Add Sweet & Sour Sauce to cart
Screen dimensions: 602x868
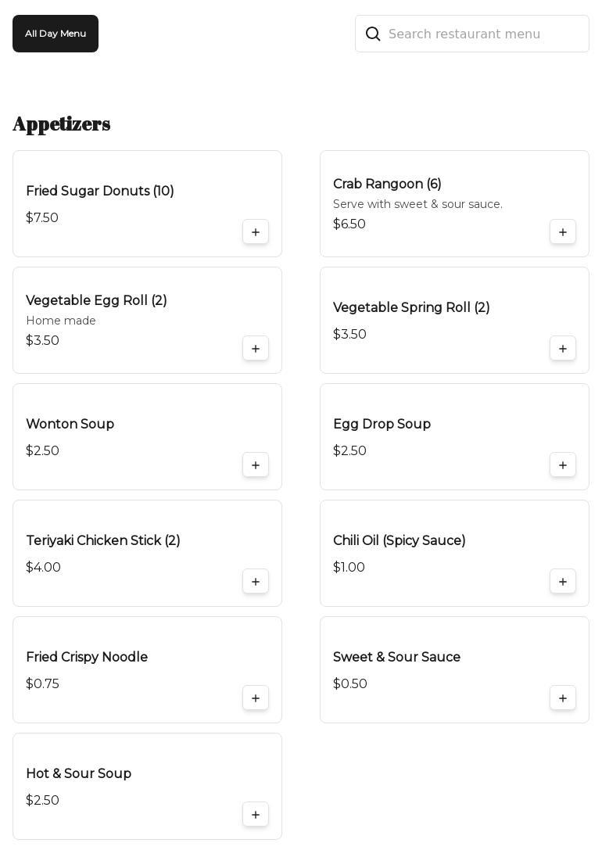click(x=563, y=698)
